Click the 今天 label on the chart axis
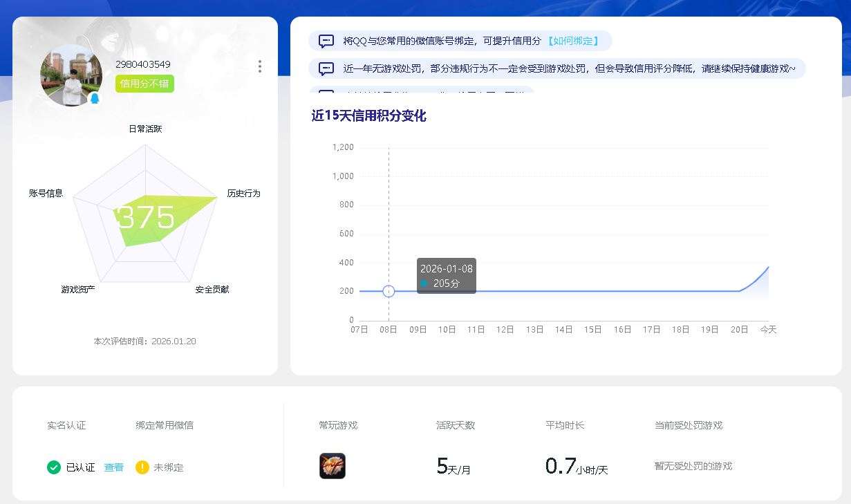851x504 pixels. coord(769,330)
